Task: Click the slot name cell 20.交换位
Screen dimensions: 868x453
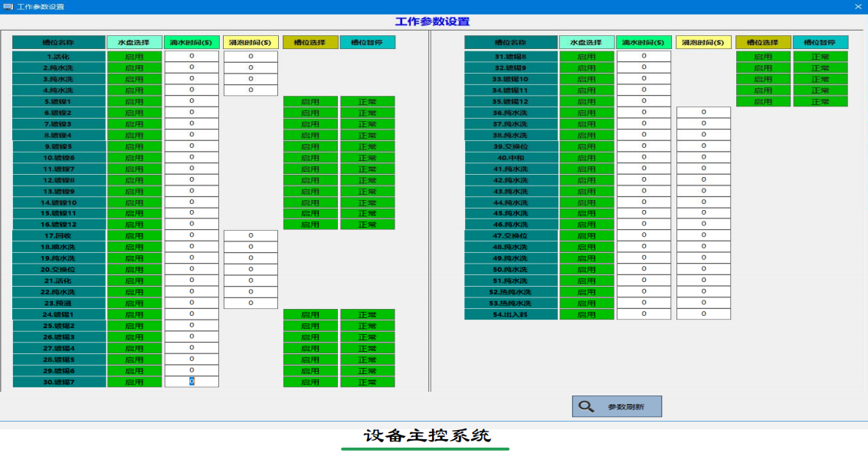Action: (57, 269)
